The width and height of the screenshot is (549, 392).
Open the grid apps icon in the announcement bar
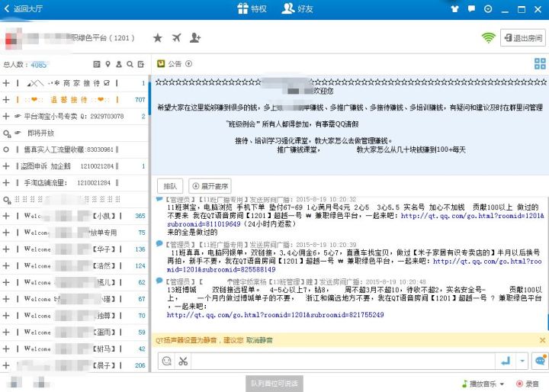[x=540, y=64]
